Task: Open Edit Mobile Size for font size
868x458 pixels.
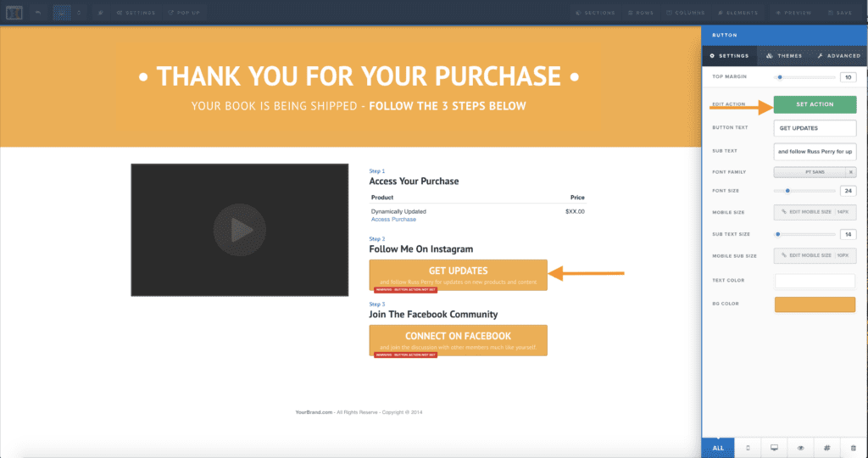Action: click(815, 211)
